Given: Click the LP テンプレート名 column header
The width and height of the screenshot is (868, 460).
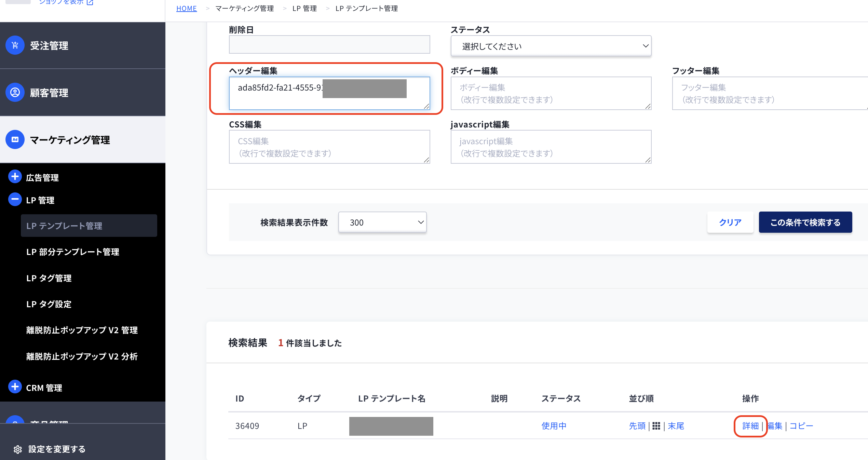Looking at the screenshot, I should coord(392,398).
